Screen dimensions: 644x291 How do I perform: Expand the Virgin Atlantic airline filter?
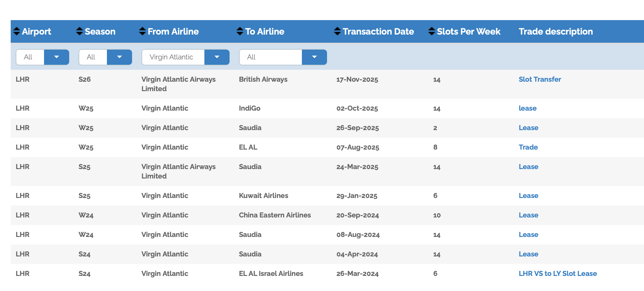click(217, 57)
